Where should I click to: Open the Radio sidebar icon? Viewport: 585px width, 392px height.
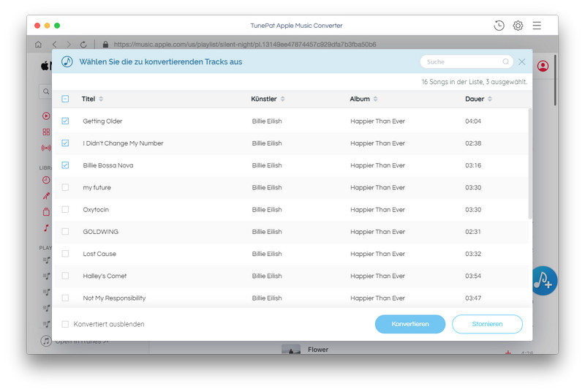46,148
